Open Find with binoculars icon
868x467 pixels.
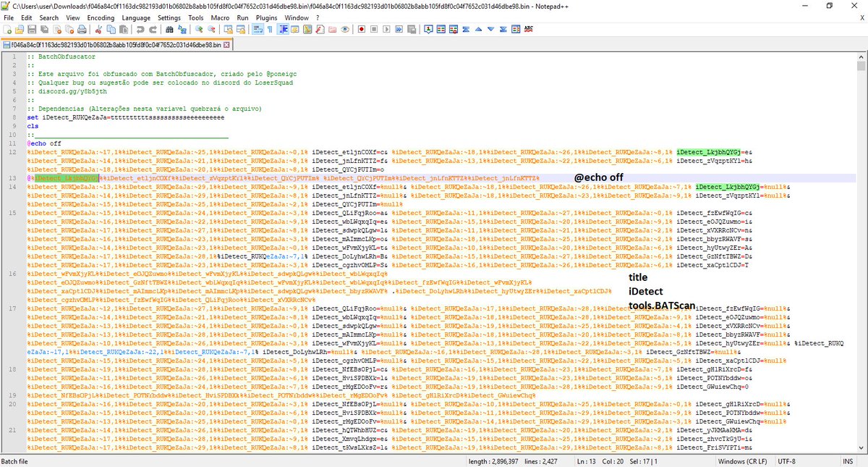point(169,30)
